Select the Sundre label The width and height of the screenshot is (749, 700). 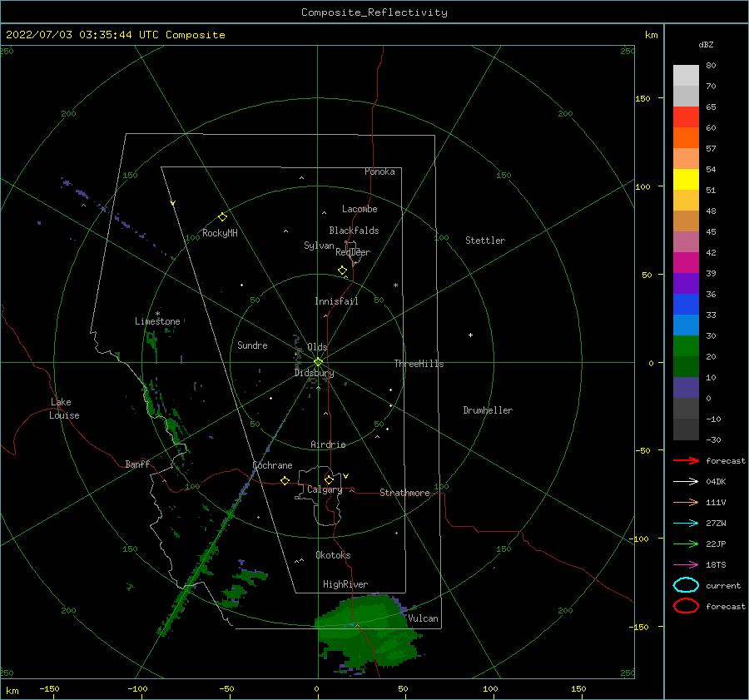point(252,345)
